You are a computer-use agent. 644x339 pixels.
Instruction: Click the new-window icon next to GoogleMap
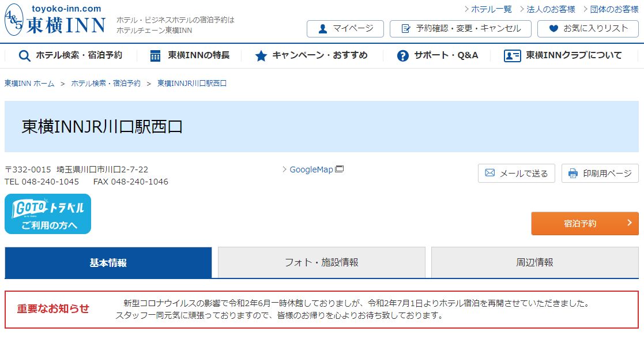(339, 169)
